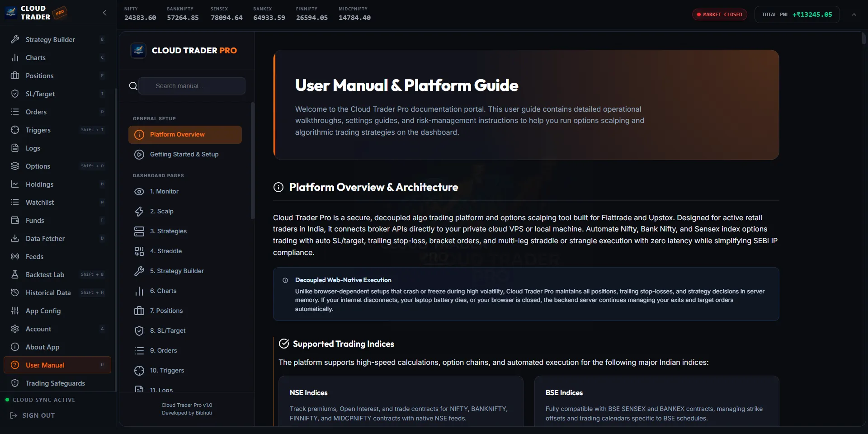Click the Search manual input field
This screenshot has height=434, width=868.
click(192, 86)
